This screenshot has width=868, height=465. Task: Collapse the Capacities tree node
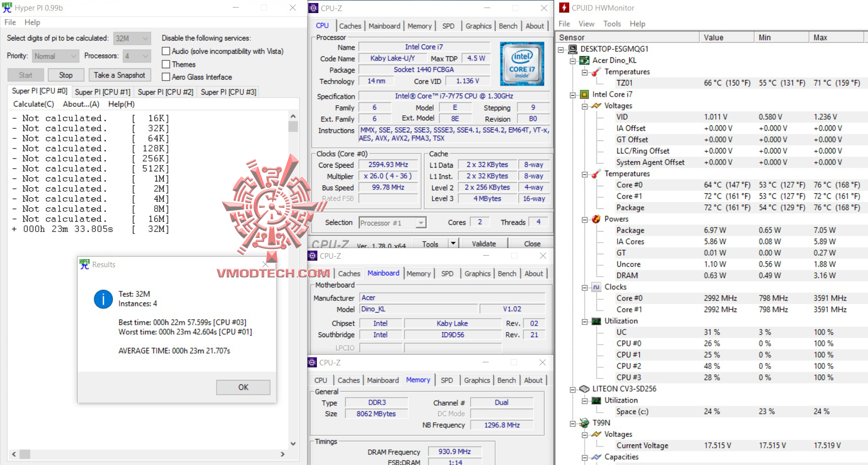coord(585,457)
